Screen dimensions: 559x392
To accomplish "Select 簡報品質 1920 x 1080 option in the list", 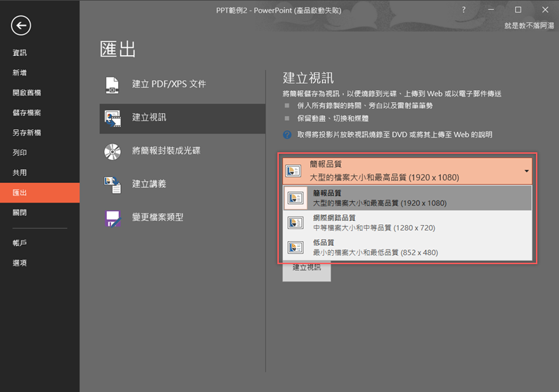I will (407, 198).
